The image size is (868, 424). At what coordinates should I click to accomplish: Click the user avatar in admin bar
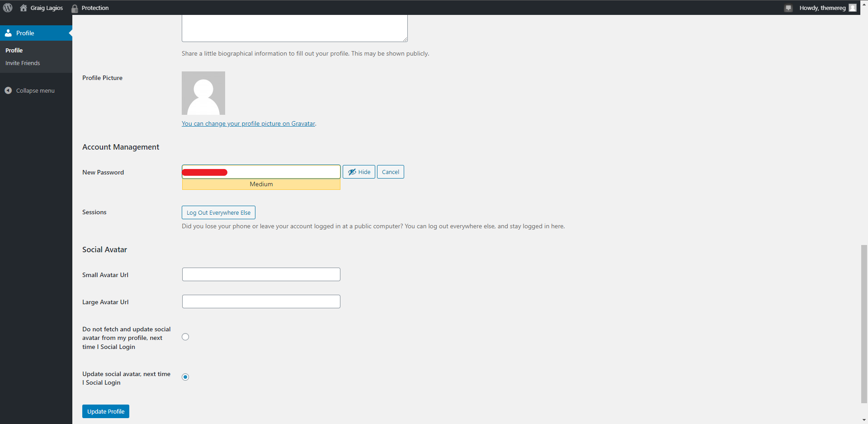(x=853, y=8)
